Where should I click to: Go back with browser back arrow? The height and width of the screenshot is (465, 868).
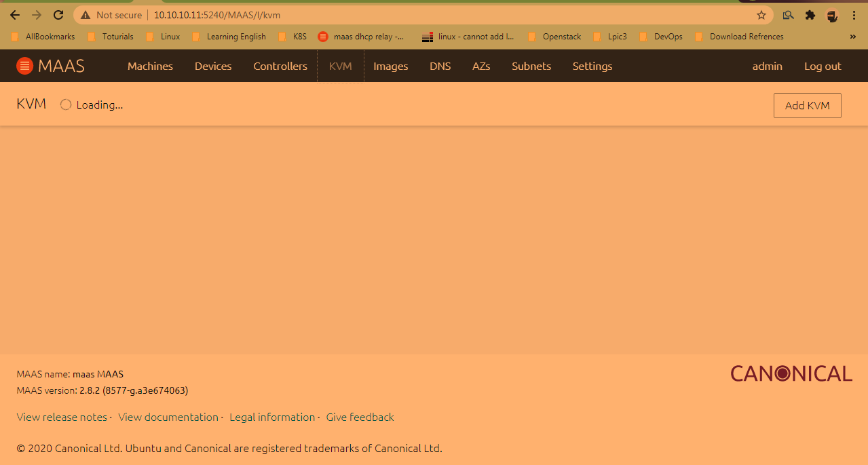click(14, 15)
